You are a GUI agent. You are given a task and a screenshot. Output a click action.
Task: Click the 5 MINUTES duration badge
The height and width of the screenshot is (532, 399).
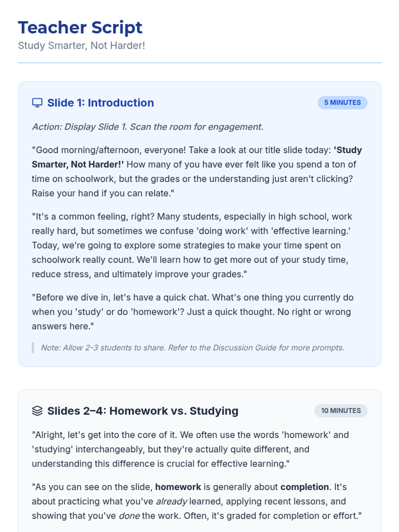pos(342,103)
